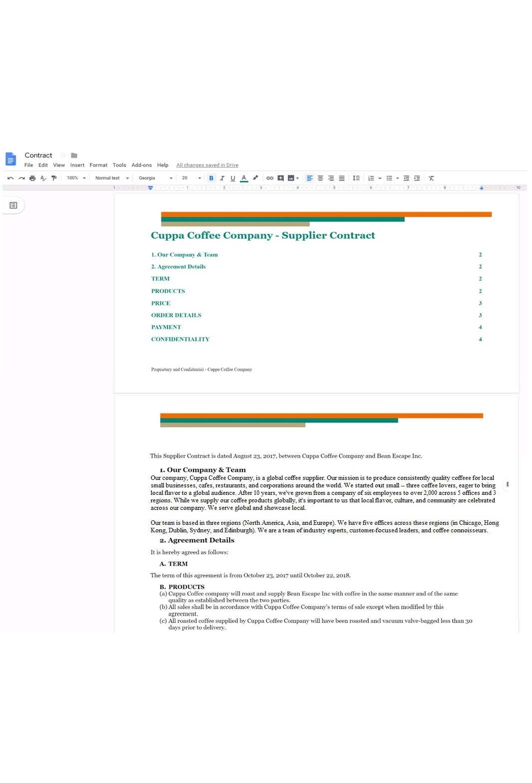Jump to CONFIDENTIALITY in table of contents

coord(180,339)
